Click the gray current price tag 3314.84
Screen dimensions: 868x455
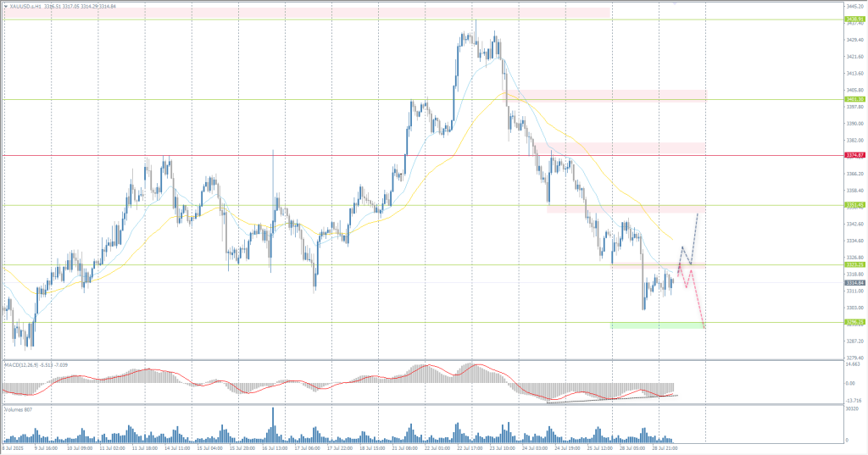854,283
